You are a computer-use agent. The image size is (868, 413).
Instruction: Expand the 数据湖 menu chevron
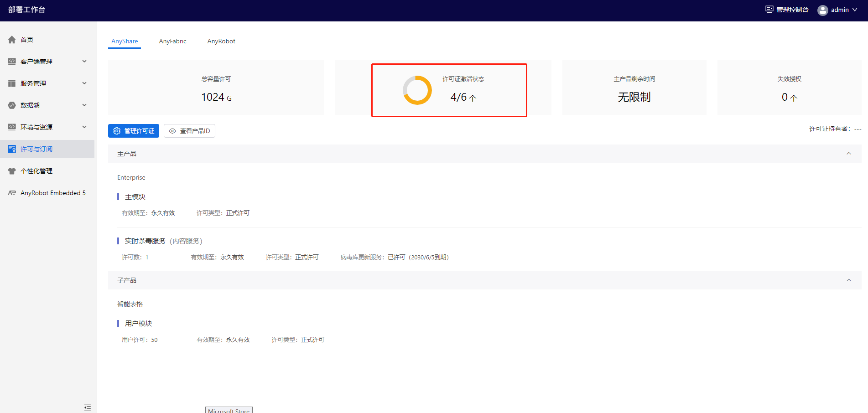[x=84, y=105]
